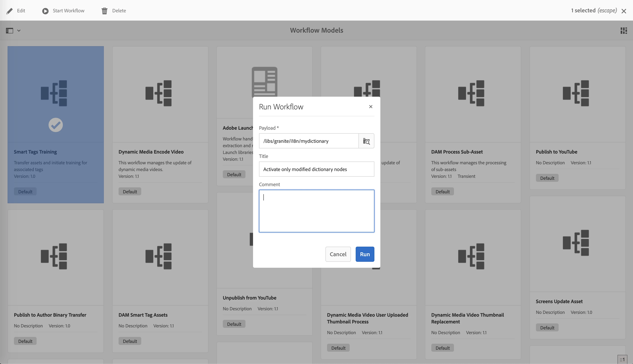
Task: Click the card view switcher icon
Action: pos(623,30)
